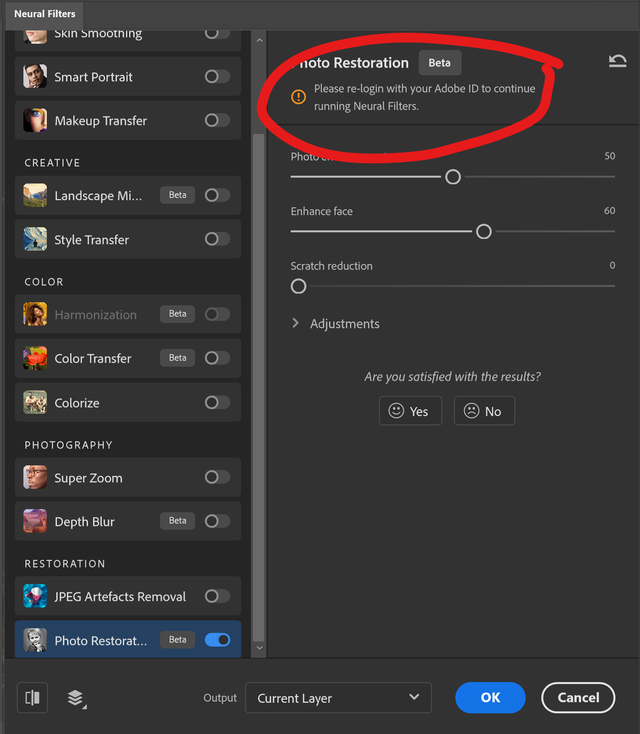Click the scroll down arrow of filter list
This screenshot has height=734, width=640.
[x=259, y=648]
